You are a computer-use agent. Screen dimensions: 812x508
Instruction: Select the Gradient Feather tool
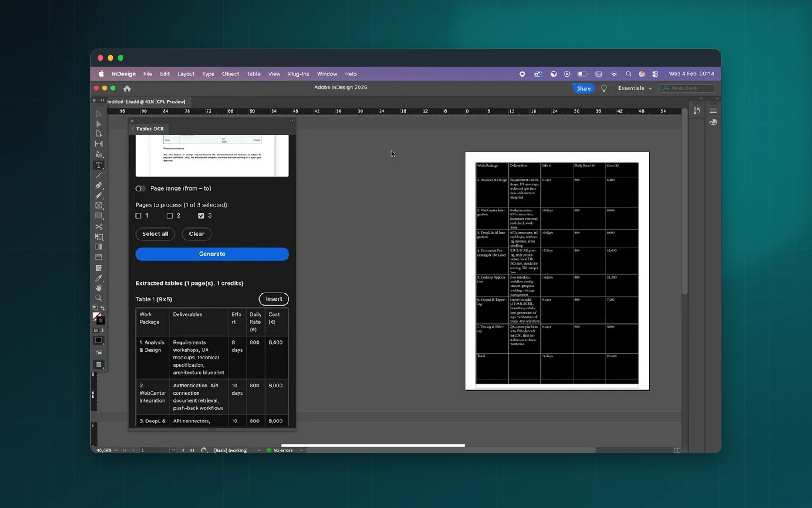(x=99, y=257)
